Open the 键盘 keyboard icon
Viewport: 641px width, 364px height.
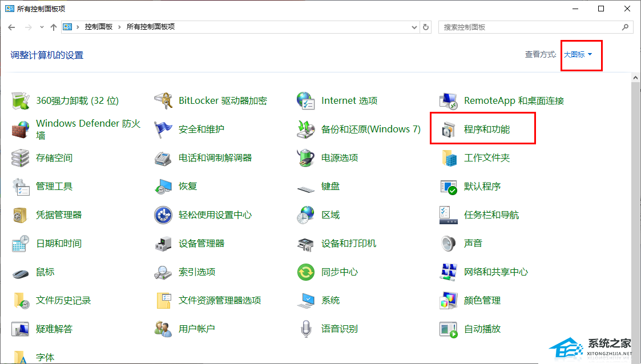(x=306, y=189)
